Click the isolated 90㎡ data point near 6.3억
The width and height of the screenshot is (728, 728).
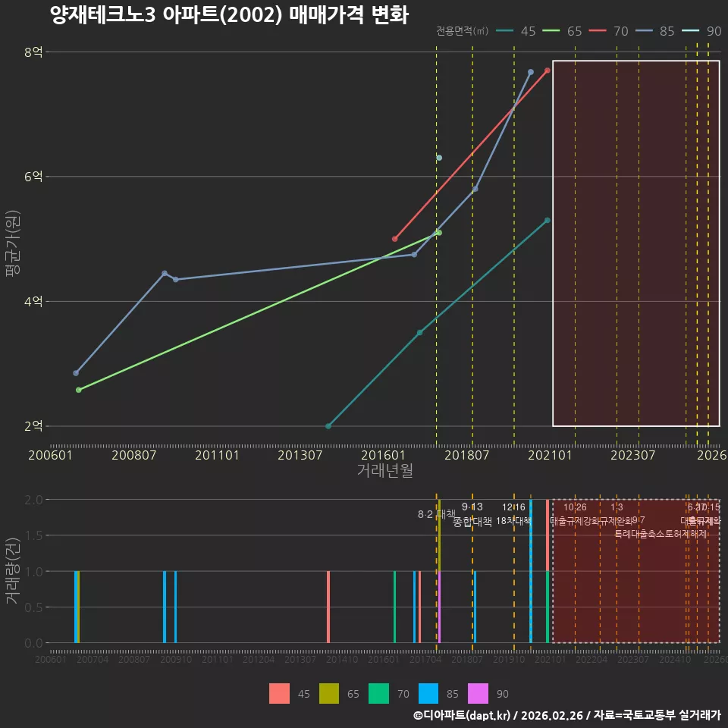tap(439, 158)
